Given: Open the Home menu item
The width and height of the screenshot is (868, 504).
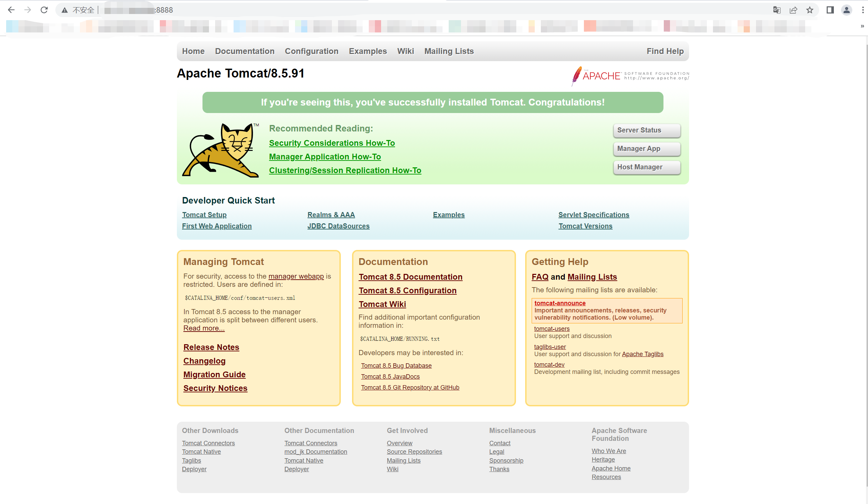Looking at the screenshot, I should coord(193,51).
